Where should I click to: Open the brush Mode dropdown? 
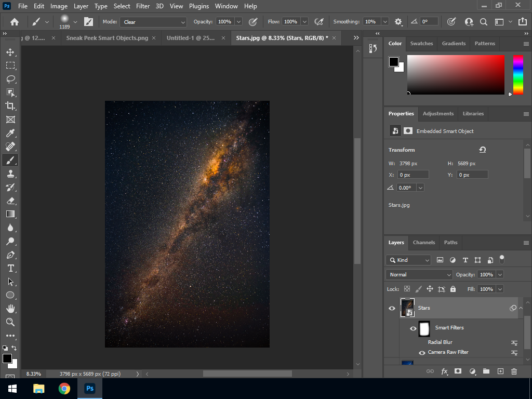(153, 22)
